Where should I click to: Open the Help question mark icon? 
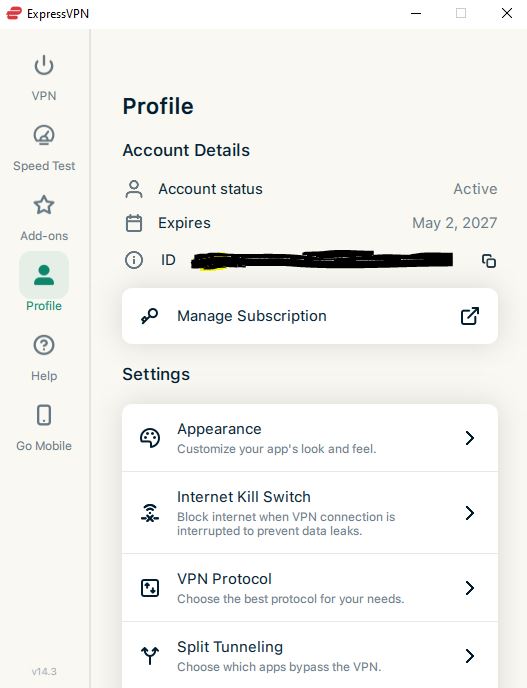click(44, 345)
